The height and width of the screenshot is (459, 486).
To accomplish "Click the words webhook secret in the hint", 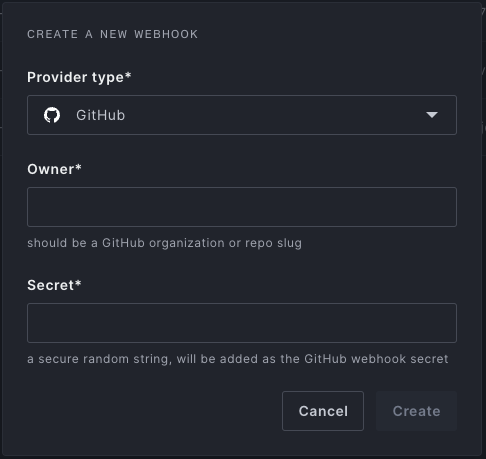I will point(400,359).
